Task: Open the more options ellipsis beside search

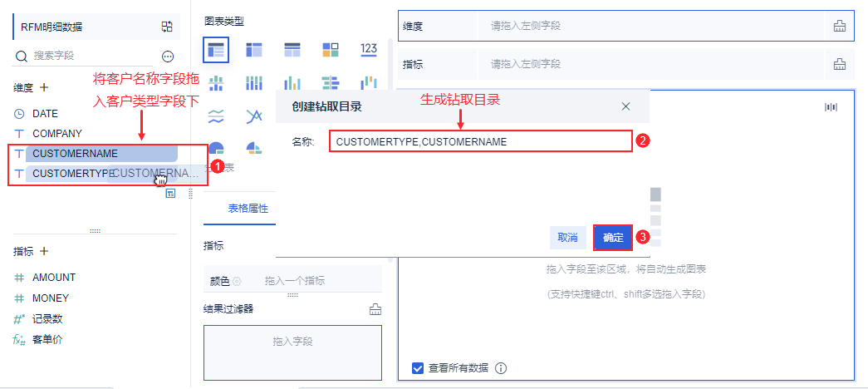Action: point(168,56)
